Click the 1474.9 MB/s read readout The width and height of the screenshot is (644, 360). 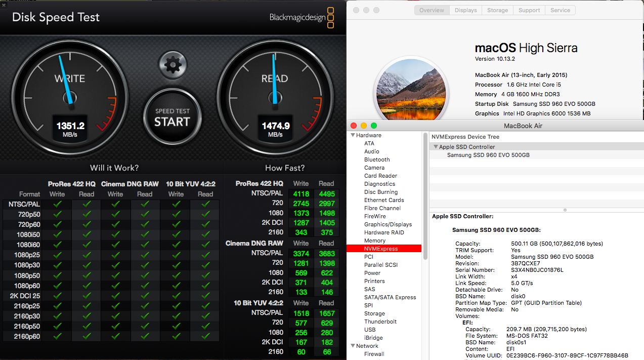(x=275, y=129)
